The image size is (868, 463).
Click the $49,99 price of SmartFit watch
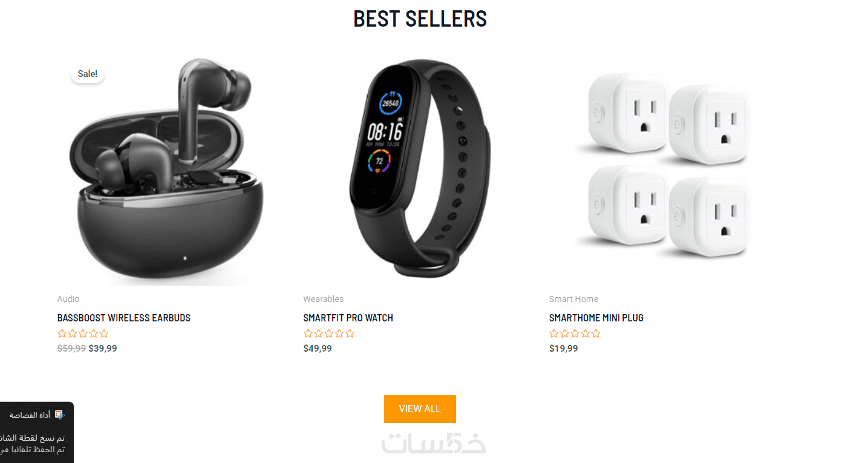click(x=318, y=349)
